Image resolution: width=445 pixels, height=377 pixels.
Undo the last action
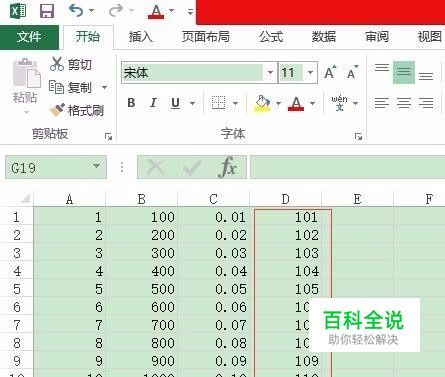pyautogui.click(x=76, y=11)
